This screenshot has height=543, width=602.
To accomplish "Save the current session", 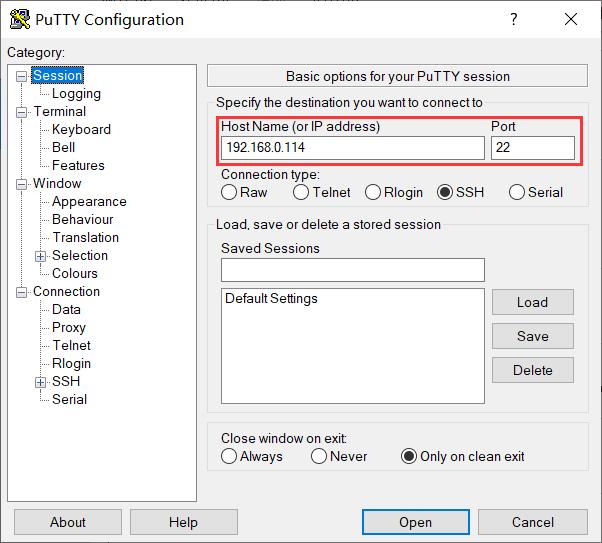I will [533, 336].
